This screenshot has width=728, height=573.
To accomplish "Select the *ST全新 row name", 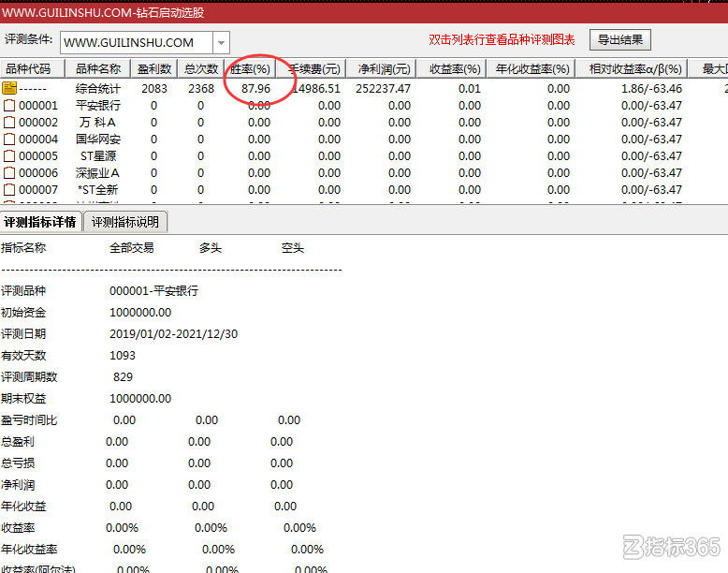I will click(x=98, y=190).
